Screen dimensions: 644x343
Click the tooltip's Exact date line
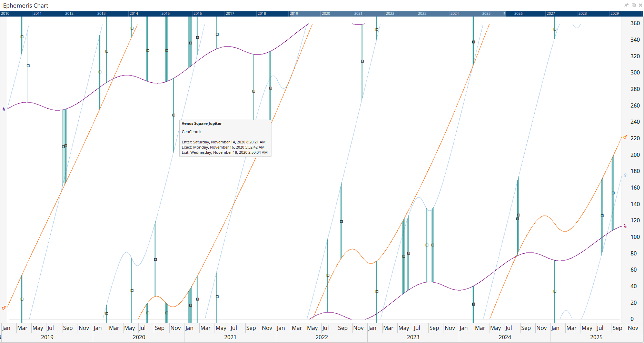[223, 147]
